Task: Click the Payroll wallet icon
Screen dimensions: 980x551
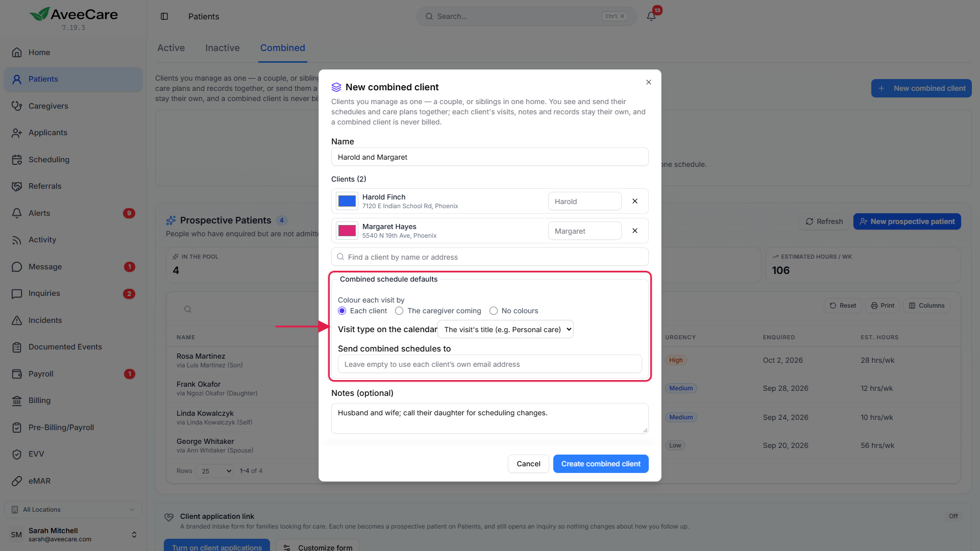Action: click(x=17, y=374)
